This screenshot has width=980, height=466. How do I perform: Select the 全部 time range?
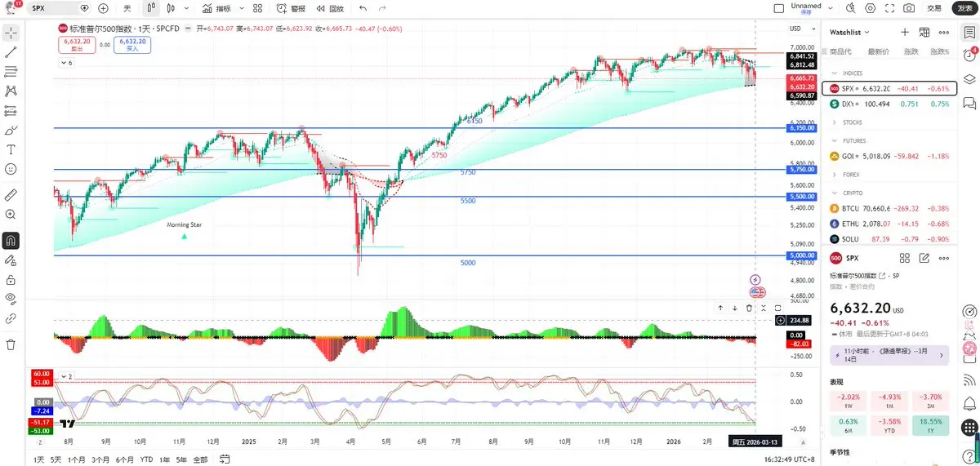click(x=200, y=459)
